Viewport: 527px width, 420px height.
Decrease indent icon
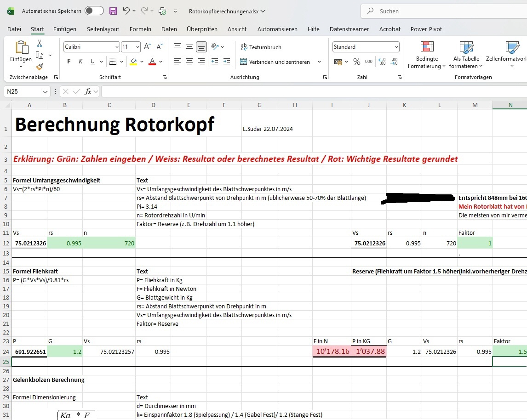tap(215, 62)
